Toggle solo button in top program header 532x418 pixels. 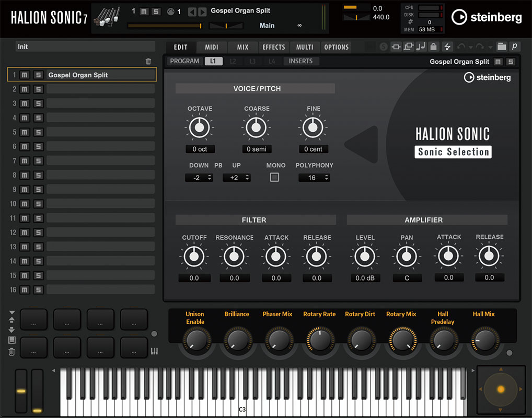coord(156,12)
